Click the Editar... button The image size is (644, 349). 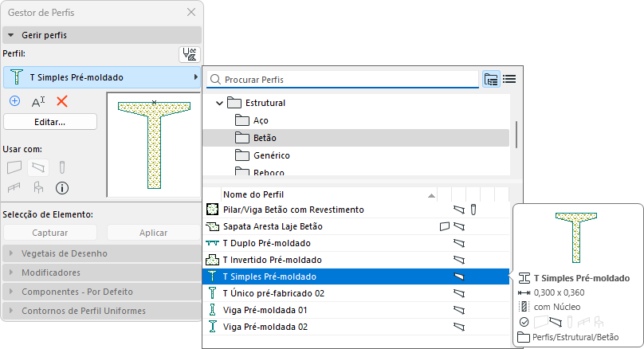click(x=50, y=122)
